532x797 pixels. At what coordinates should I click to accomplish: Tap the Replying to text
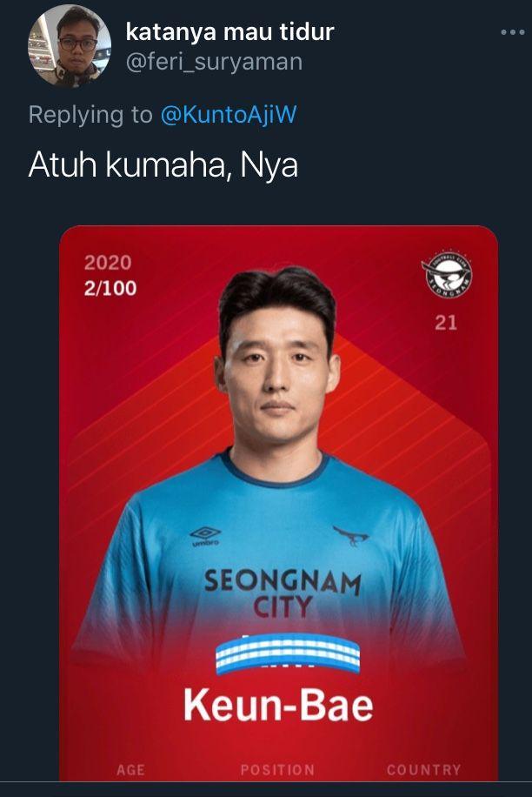click(90, 114)
